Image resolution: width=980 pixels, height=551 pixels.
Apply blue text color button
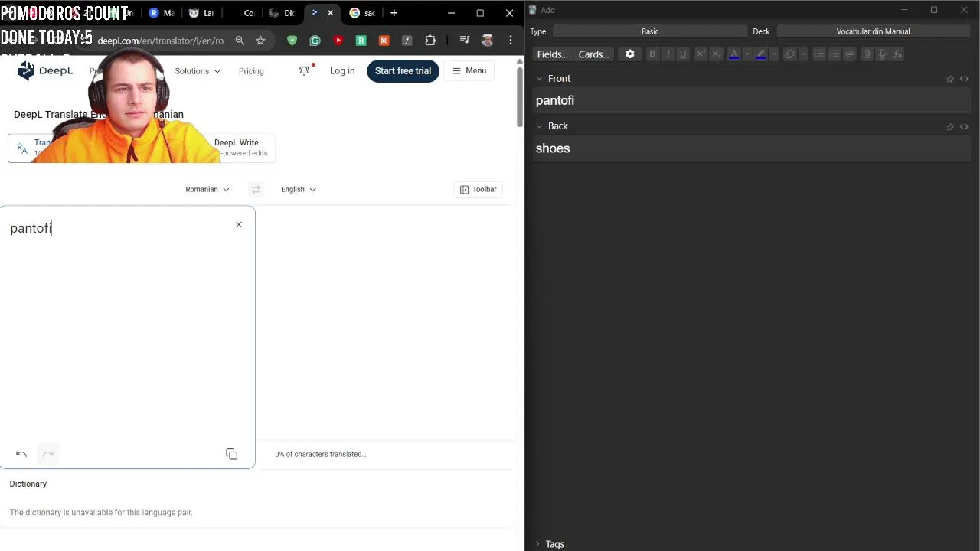pyautogui.click(x=734, y=54)
